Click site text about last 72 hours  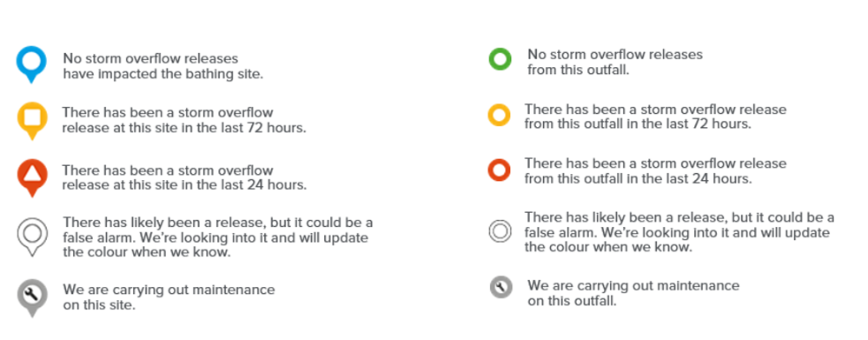184,120
